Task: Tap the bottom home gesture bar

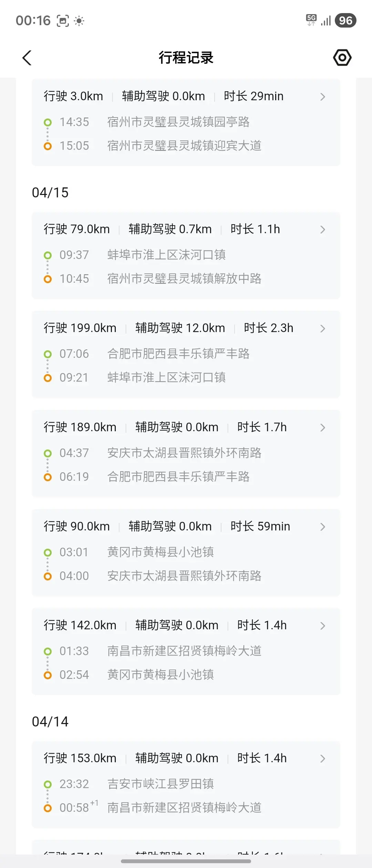Action: (x=186, y=861)
